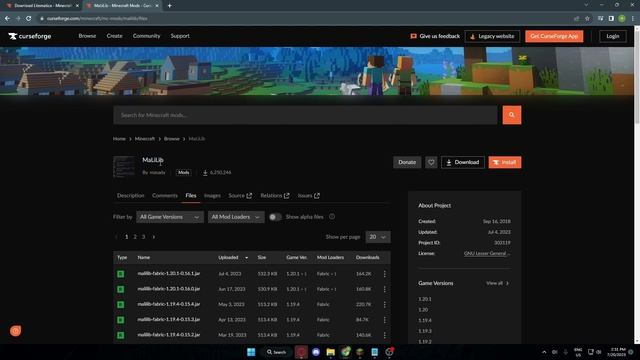
Task: Open the MaLiLib project thumbnail
Action: tap(124, 167)
